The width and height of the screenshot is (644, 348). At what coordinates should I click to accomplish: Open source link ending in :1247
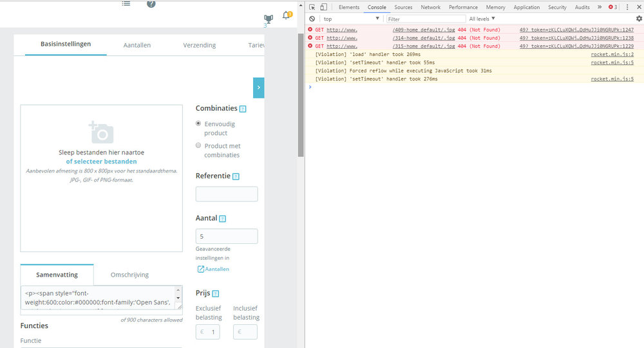coord(576,30)
